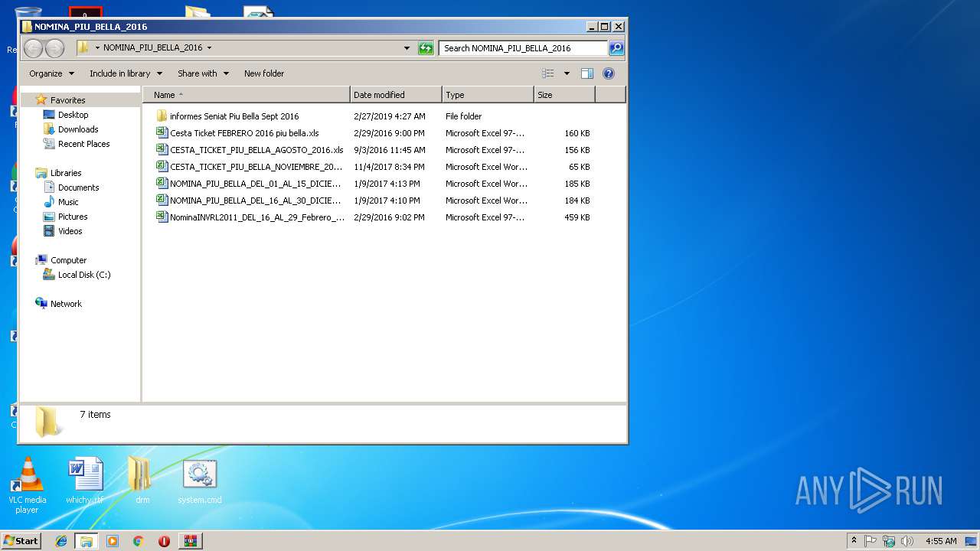Select CESTA_TICKET_PIU_BELLA_NOVIEMBRE file

tap(256, 167)
